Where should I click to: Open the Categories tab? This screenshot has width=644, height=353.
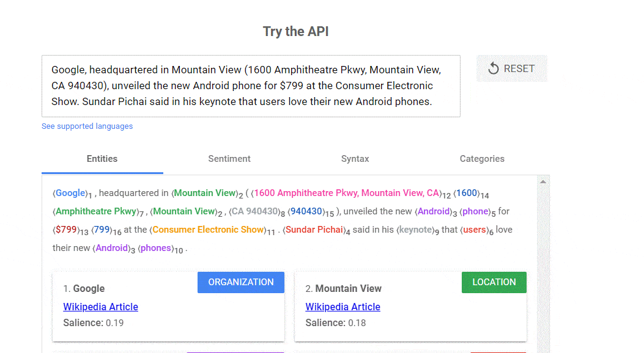[481, 159]
